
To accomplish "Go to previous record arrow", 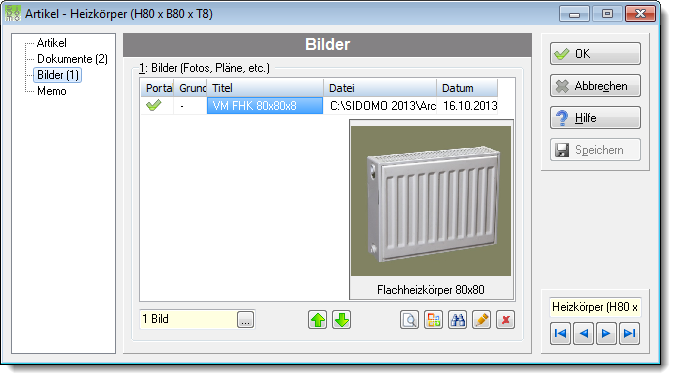I will click(584, 333).
